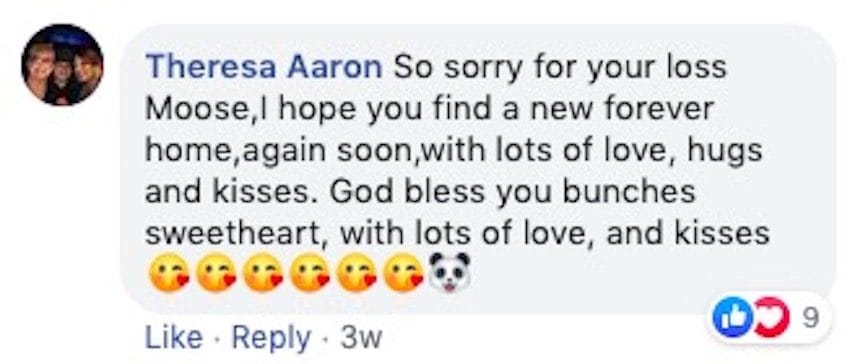850x364 pixels.
Task: Open the 3w comment timestamp
Action: tap(362, 339)
